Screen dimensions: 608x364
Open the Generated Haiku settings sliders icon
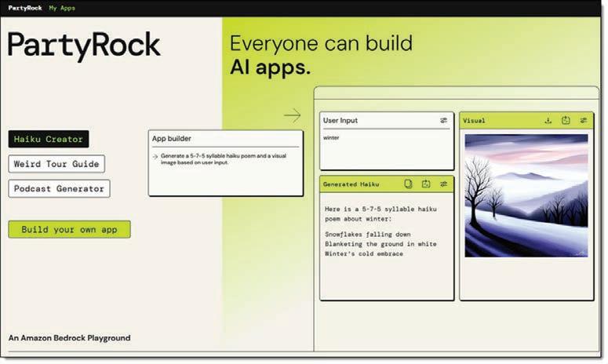coord(443,184)
